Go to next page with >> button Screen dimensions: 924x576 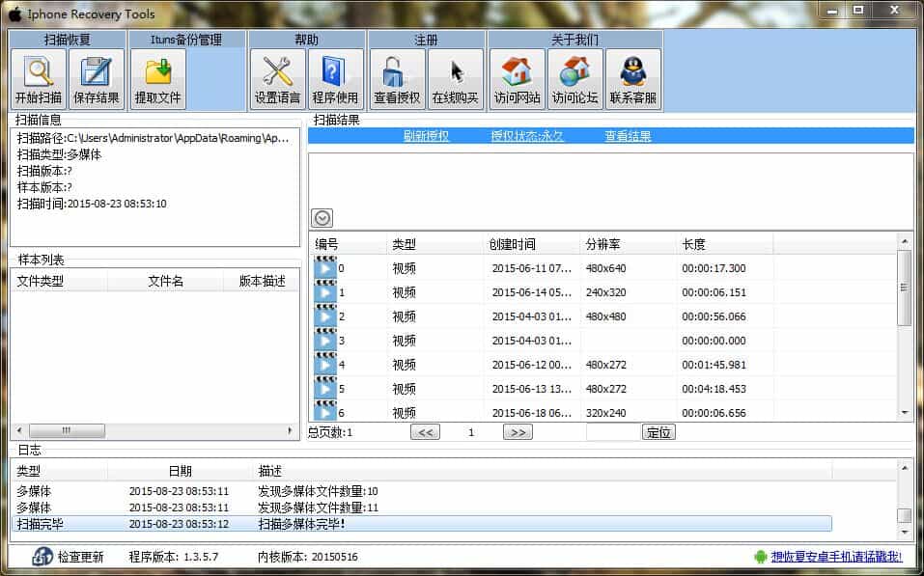click(x=518, y=432)
